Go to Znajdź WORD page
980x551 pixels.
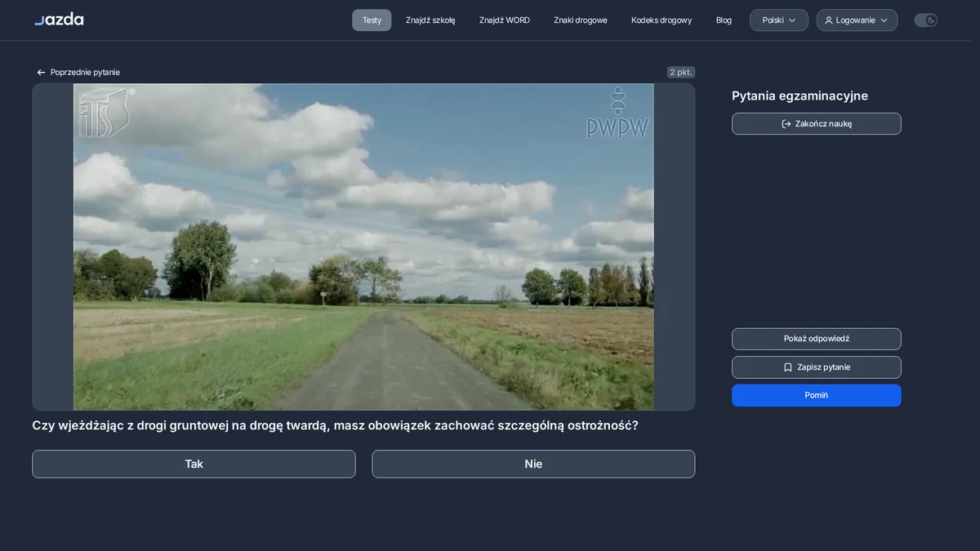pyautogui.click(x=505, y=20)
